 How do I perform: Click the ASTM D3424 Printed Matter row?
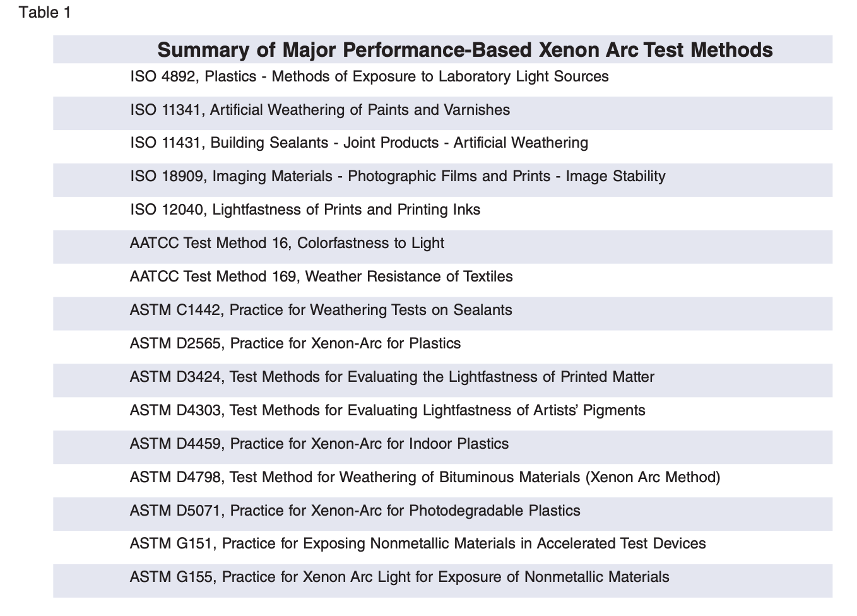pyautogui.click(x=392, y=377)
